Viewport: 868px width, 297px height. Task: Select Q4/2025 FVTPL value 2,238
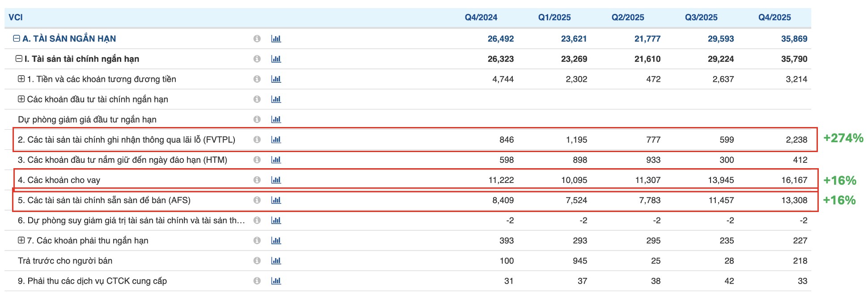(796, 140)
